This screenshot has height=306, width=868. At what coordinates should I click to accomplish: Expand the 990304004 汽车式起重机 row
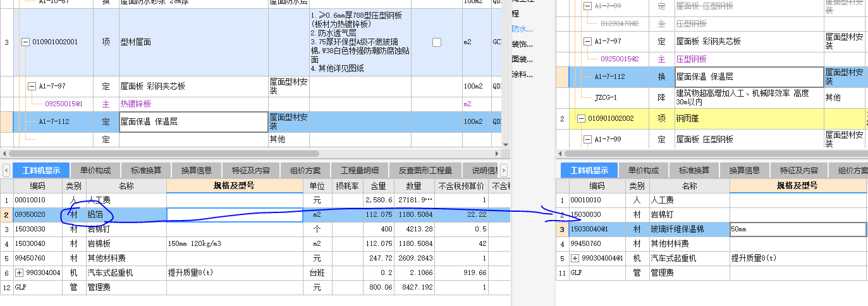click(20, 273)
